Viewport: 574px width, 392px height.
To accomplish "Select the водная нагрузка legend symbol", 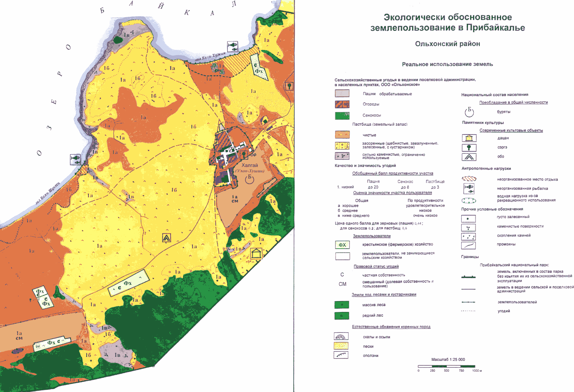I will tap(469, 201).
